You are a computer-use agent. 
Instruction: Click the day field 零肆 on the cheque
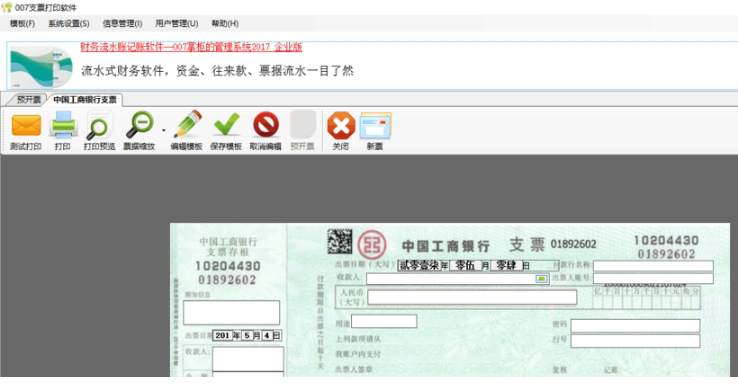506,266
